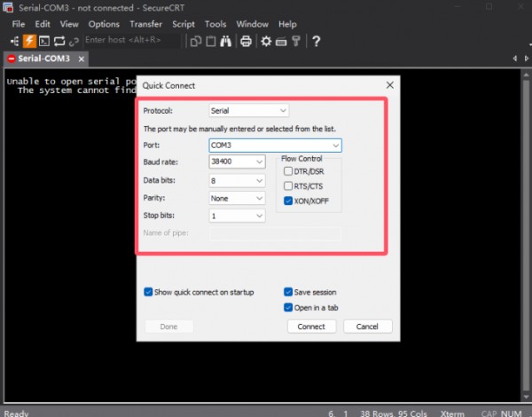Open the Protocol dropdown
The width and height of the screenshot is (532, 417).
point(248,110)
